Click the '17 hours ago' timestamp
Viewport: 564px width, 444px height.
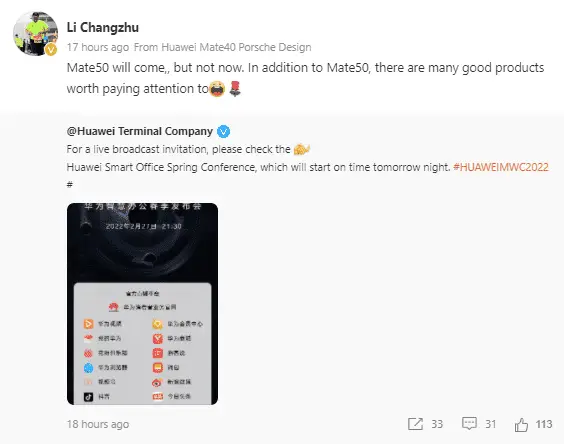pos(98,47)
